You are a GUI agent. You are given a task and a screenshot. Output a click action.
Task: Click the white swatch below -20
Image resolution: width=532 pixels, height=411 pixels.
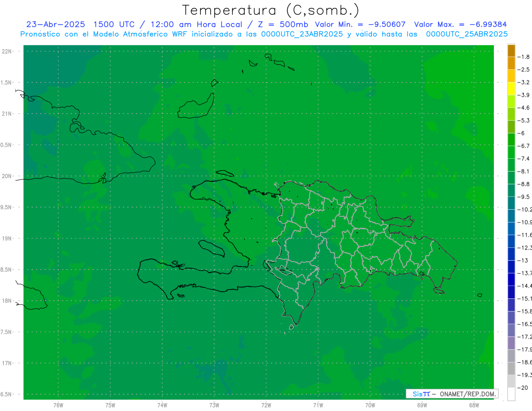tap(511, 394)
